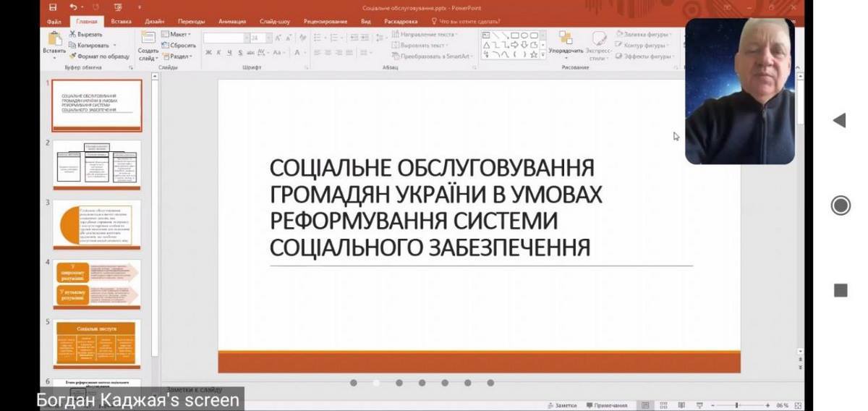
Task: Click the Создать слайд (New Slide) icon
Action: [x=148, y=38]
